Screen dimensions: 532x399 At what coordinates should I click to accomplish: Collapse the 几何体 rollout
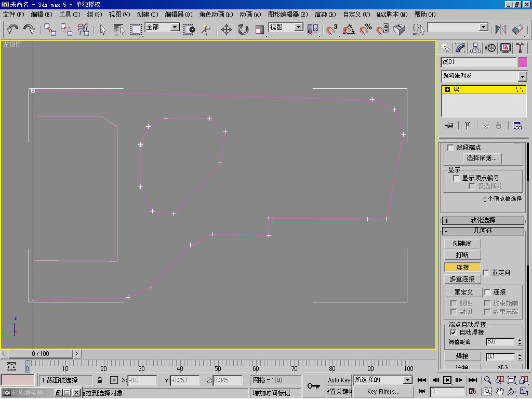[x=483, y=231]
